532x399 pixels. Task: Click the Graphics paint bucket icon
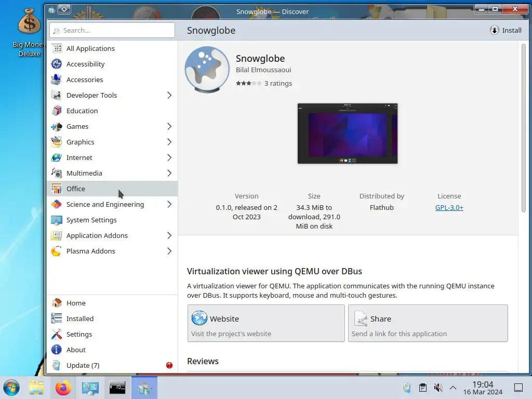point(57,142)
